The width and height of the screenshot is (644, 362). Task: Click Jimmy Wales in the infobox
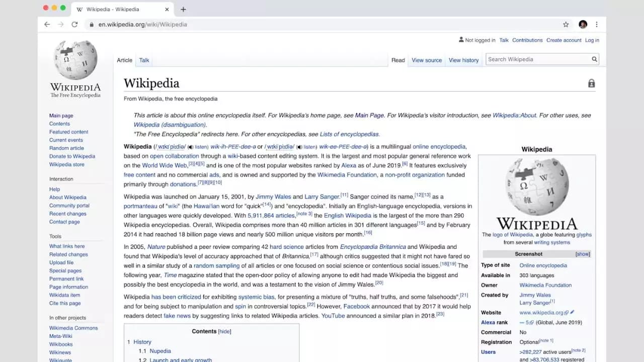535,295
